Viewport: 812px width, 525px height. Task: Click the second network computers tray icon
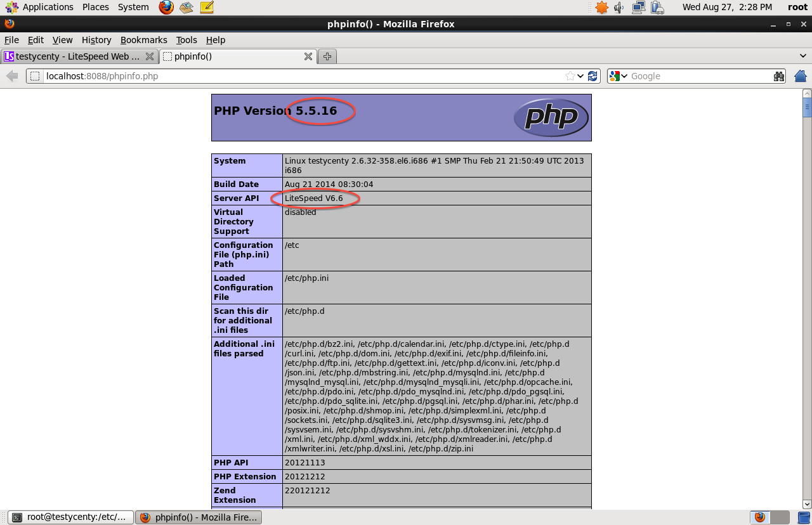click(x=657, y=7)
